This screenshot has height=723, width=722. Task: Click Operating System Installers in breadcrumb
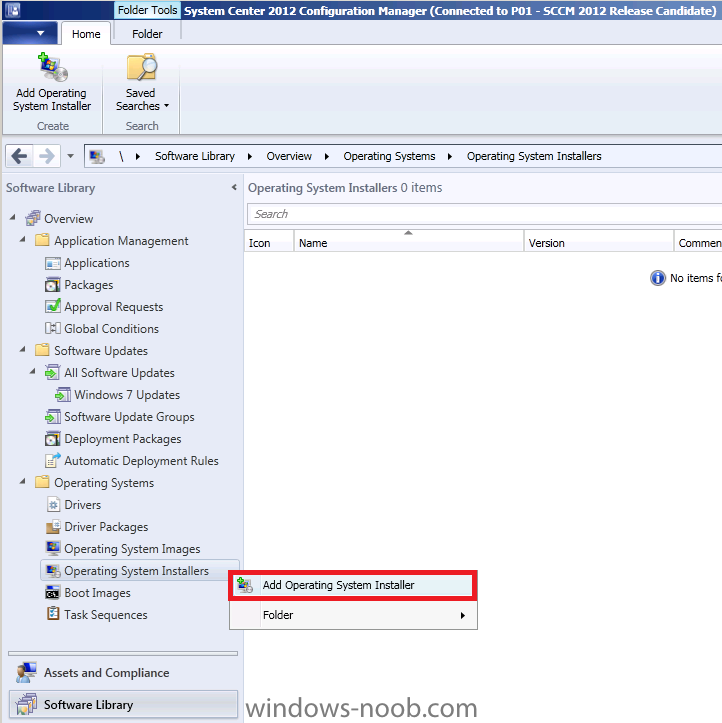(x=534, y=156)
